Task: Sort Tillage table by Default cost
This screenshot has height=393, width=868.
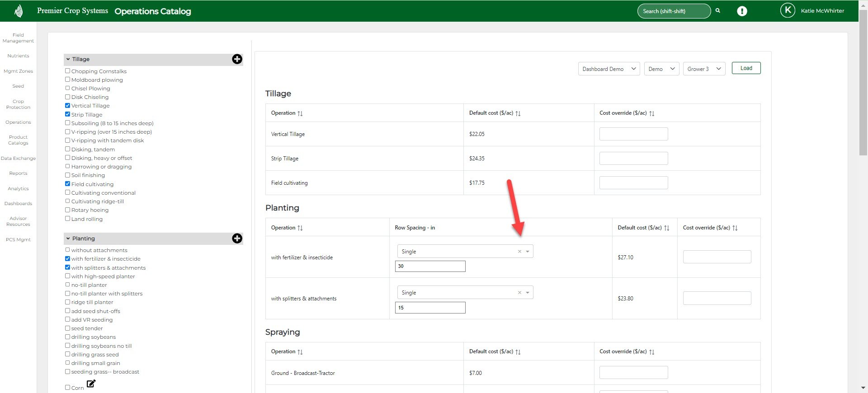Action: [518, 113]
